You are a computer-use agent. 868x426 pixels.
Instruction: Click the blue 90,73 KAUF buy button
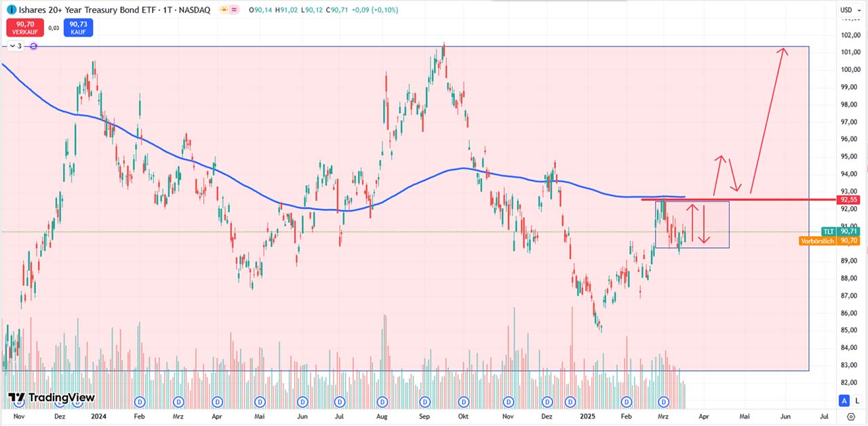(78, 28)
